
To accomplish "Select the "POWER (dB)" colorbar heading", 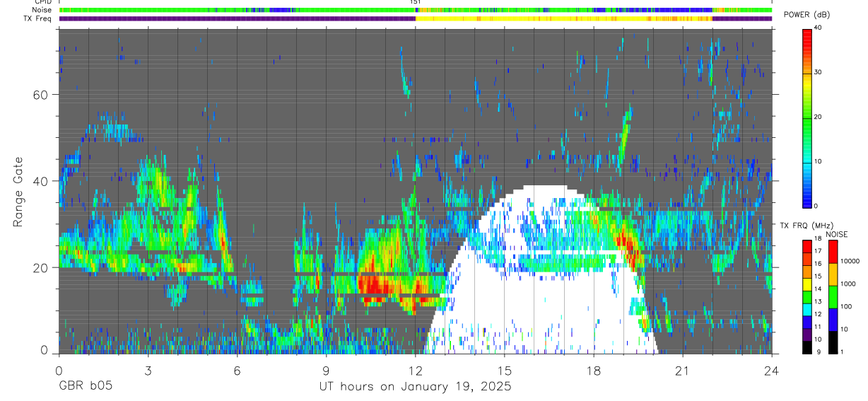I will 807,15.
